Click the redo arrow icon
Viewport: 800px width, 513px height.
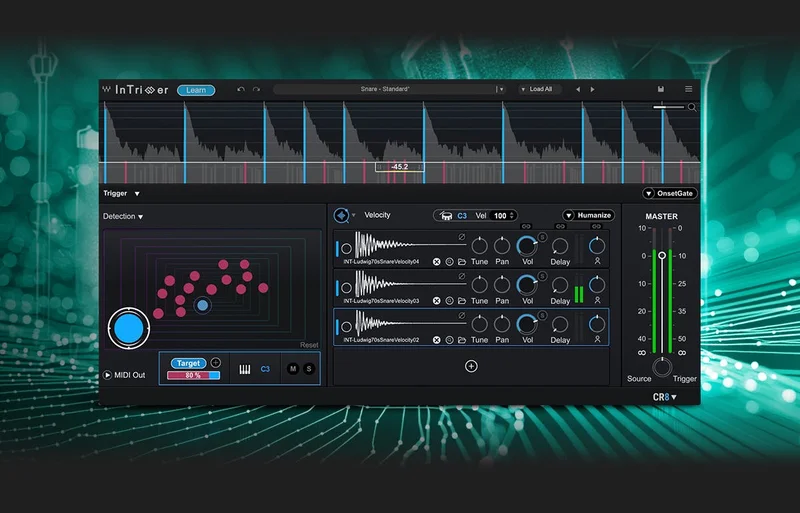256,89
